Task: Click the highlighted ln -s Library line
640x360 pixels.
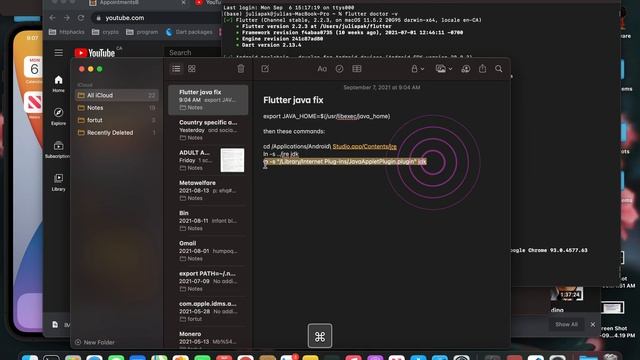Action: (x=345, y=162)
